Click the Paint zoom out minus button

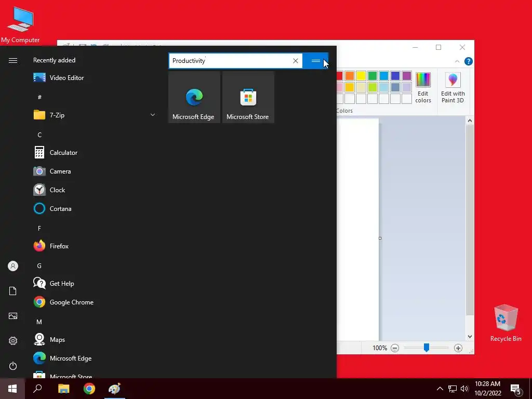click(395, 348)
